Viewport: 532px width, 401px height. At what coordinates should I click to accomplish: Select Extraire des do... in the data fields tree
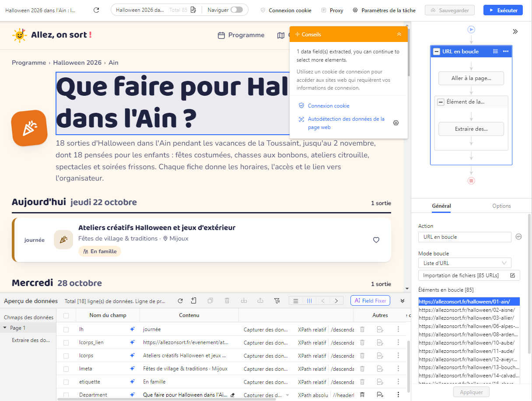(x=31, y=340)
